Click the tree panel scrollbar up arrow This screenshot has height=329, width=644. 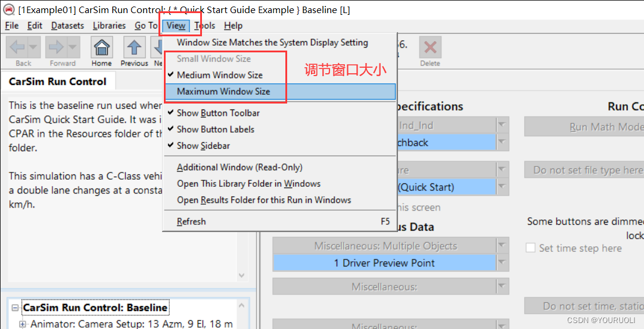pos(241,305)
